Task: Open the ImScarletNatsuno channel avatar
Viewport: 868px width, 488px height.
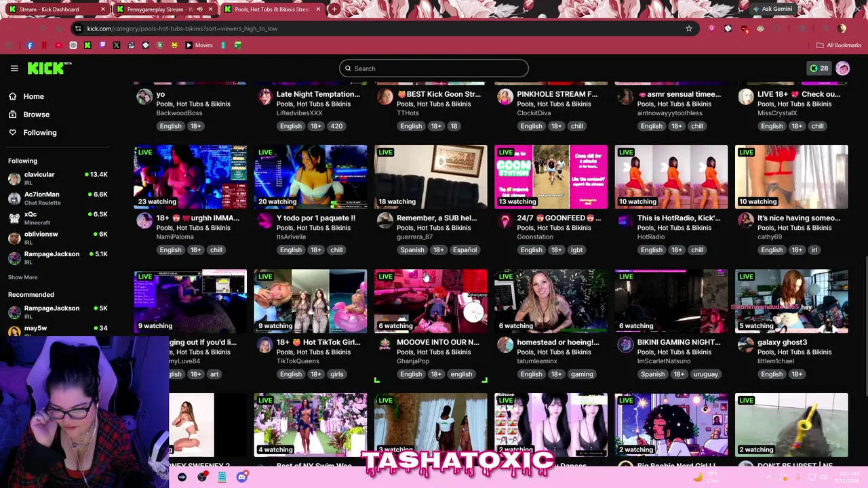Action: 625,346
